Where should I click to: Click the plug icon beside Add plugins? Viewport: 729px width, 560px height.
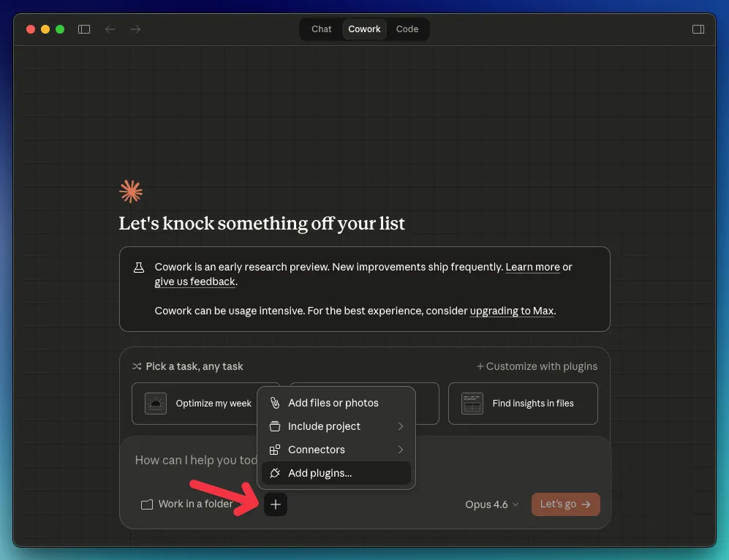point(275,472)
